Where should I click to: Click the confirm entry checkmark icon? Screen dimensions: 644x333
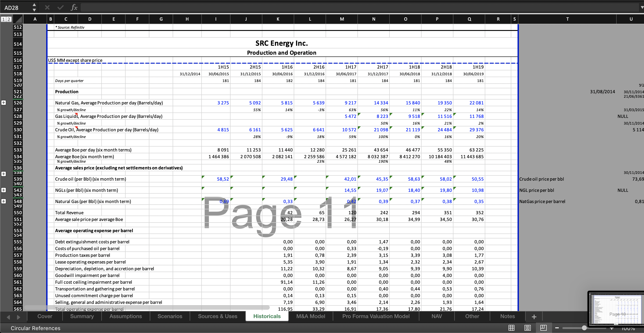pos(60,7)
